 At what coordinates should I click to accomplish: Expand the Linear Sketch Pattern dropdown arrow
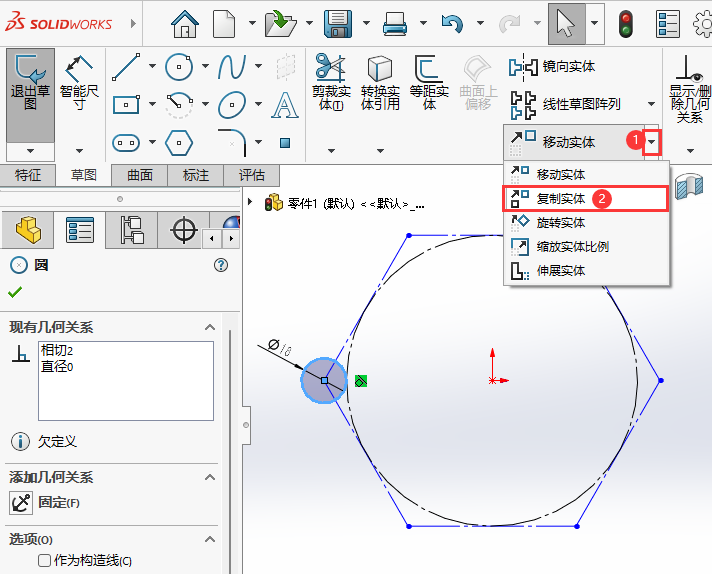coord(652,104)
